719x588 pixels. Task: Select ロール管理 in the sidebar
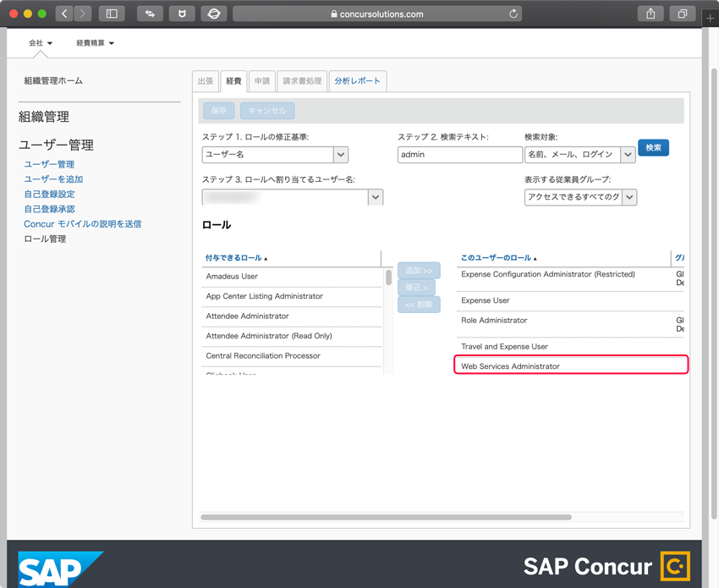45,239
